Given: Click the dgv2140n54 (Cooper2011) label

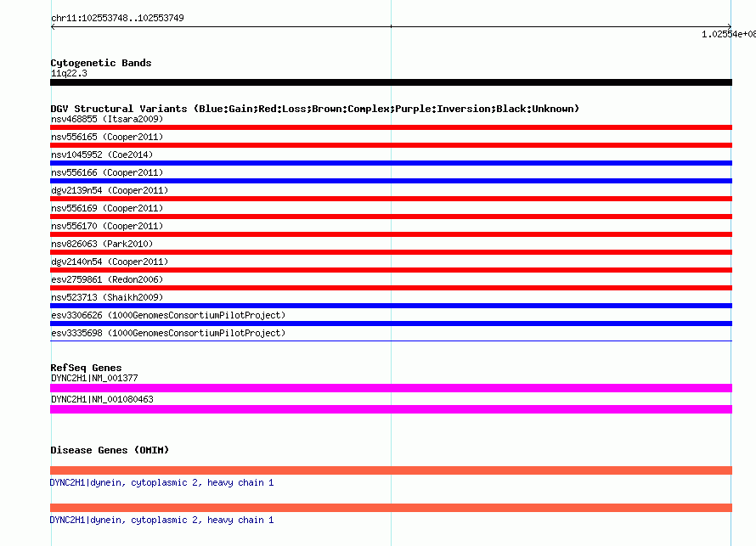Looking at the screenshot, I should (110, 262).
